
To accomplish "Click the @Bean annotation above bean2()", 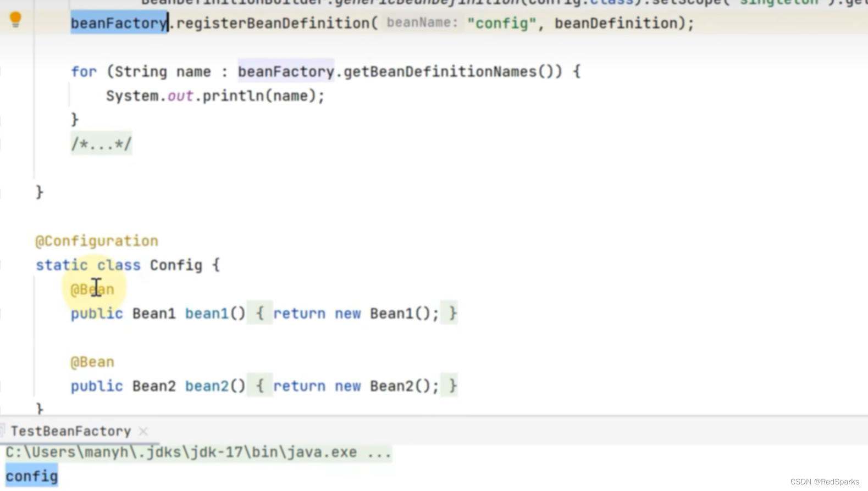I will (92, 362).
